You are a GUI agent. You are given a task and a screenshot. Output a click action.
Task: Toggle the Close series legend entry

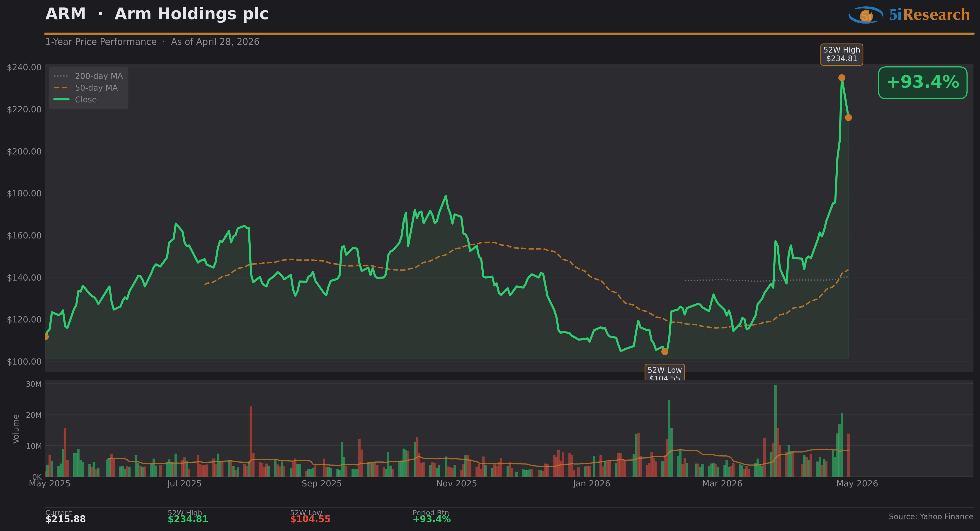click(86, 100)
